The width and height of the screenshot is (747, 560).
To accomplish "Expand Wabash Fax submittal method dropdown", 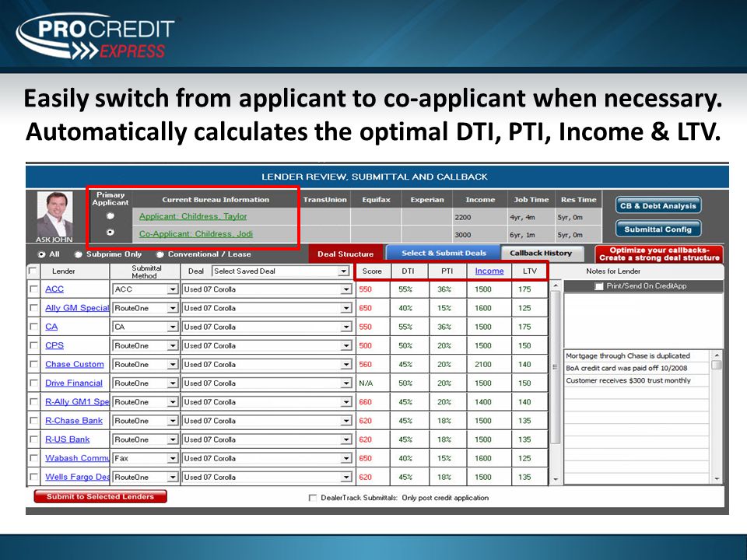I will point(146,458).
